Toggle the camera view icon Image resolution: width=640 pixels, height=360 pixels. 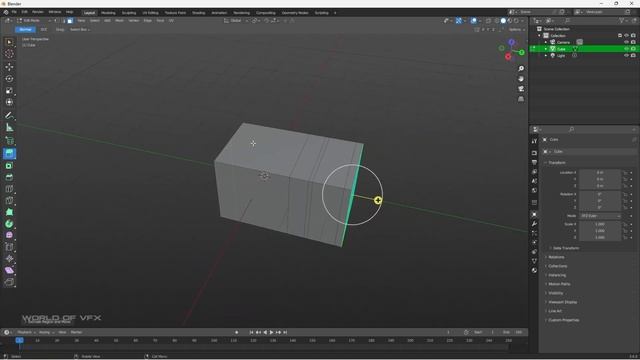521,89
